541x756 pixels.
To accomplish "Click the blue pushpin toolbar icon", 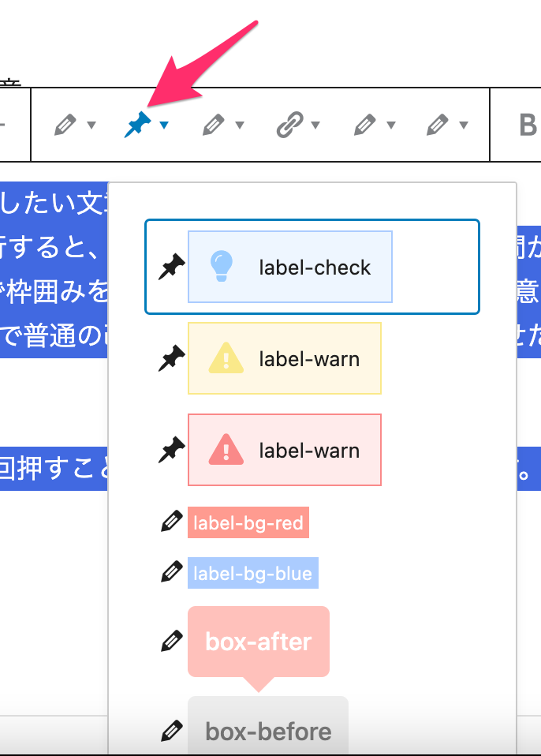I will pos(138,125).
